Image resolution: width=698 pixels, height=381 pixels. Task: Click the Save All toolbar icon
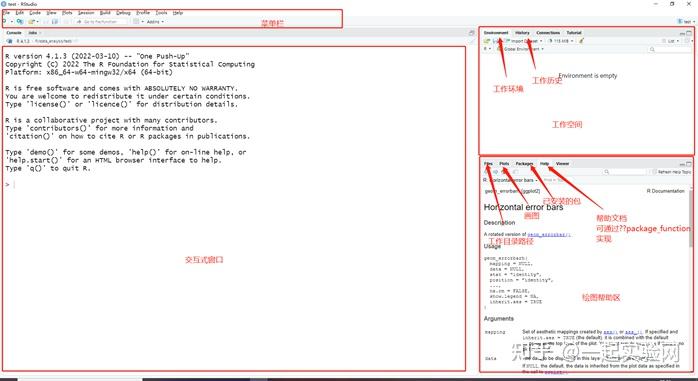(55, 21)
